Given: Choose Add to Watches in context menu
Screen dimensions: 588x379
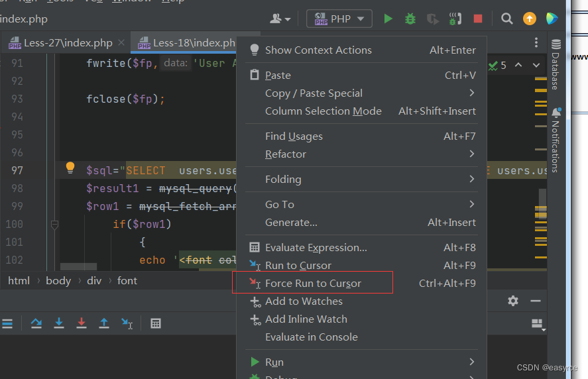Looking at the screenshot, I should (x=304, y=301).
